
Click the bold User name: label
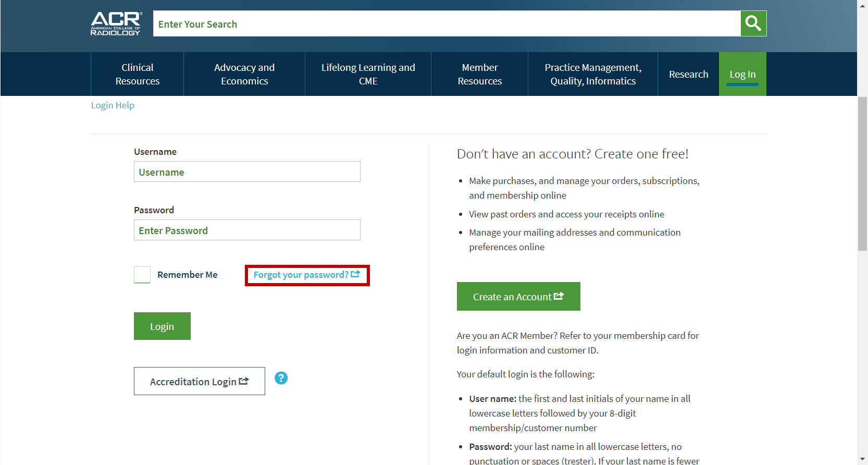click(493, 399)
